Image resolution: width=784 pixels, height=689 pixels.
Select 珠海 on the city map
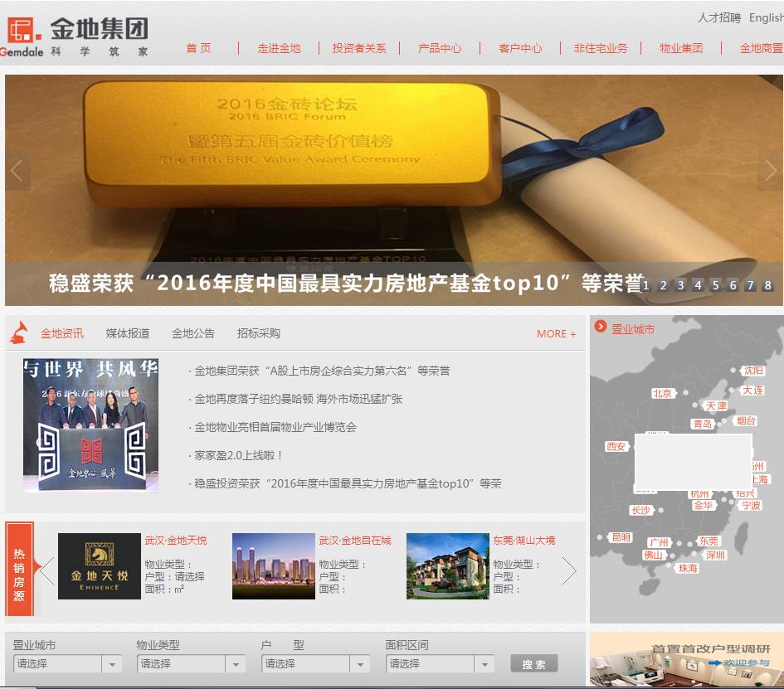(688, 568)
